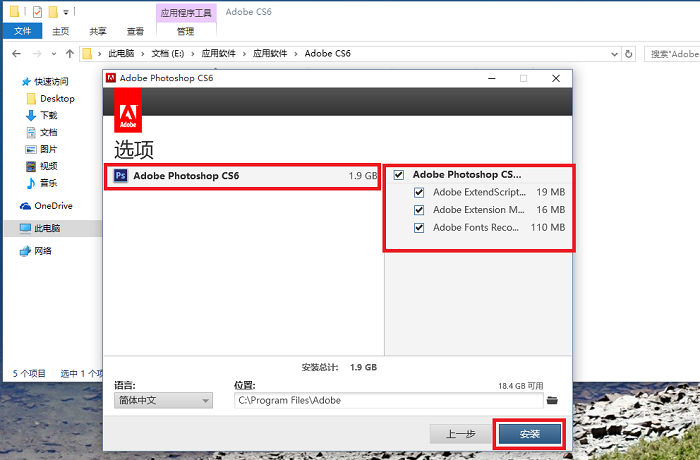Click the browse folder icon beside location
700x460 pixels.
pos(552,400)
